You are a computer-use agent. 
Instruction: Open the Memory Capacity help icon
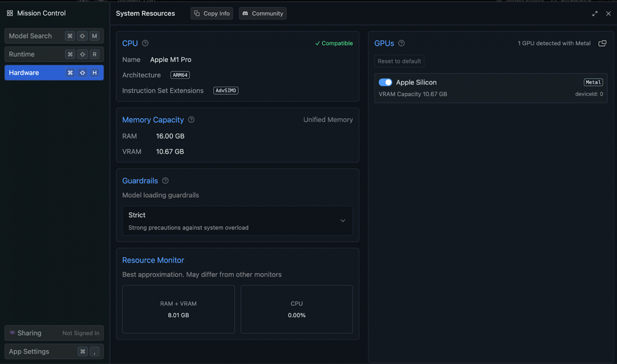point(191,120)
